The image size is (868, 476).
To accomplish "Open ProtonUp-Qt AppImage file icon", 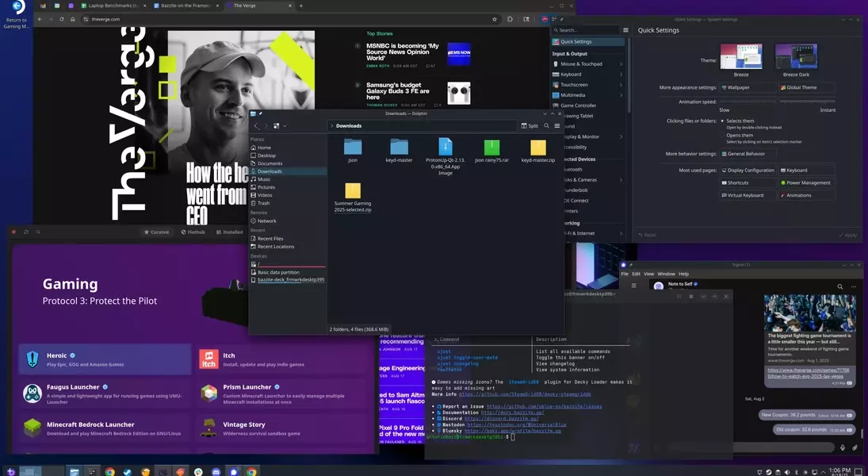I will pos(445,147).
